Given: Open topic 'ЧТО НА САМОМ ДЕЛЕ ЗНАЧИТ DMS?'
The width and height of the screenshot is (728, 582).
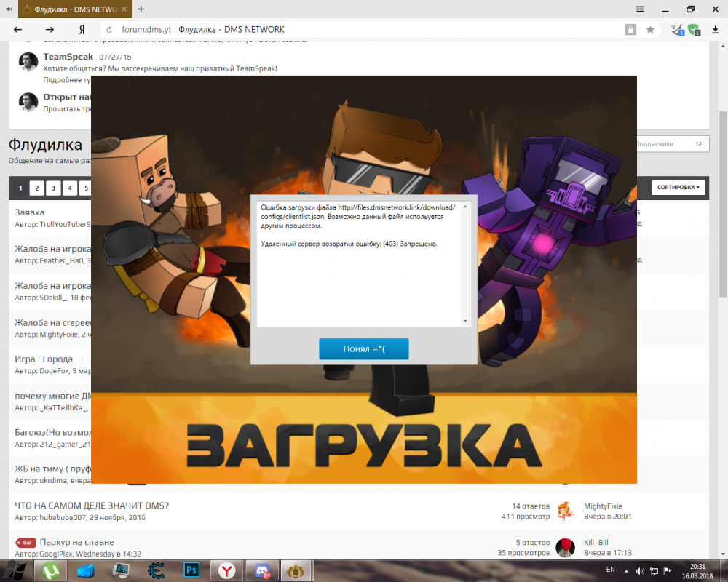Looking at the screenshot, I should (x=92, y=506).
